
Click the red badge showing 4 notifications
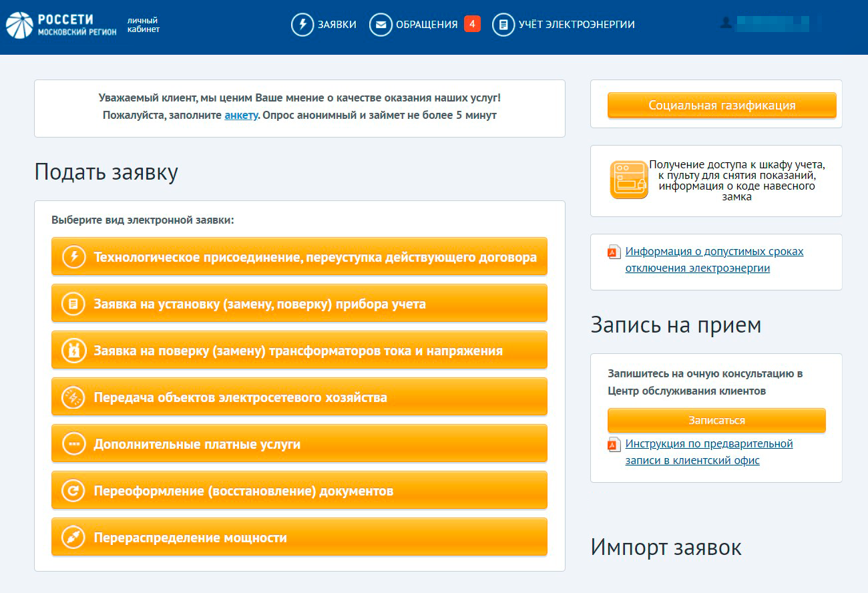point(472,24)
